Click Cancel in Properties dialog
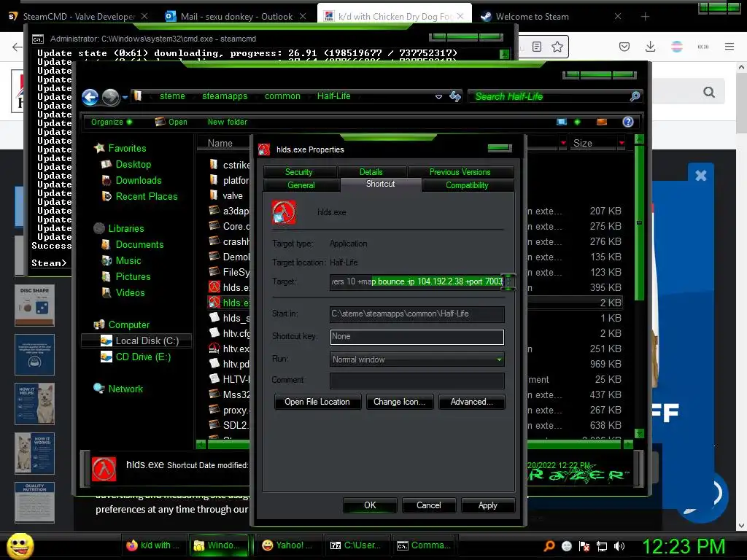 point(429,505)
